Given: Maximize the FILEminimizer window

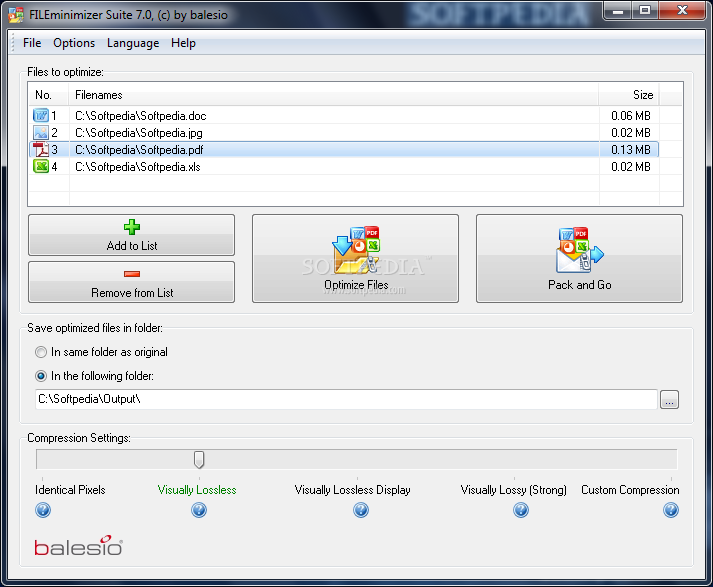Looking at the screenshot, I should click(645, 11).
